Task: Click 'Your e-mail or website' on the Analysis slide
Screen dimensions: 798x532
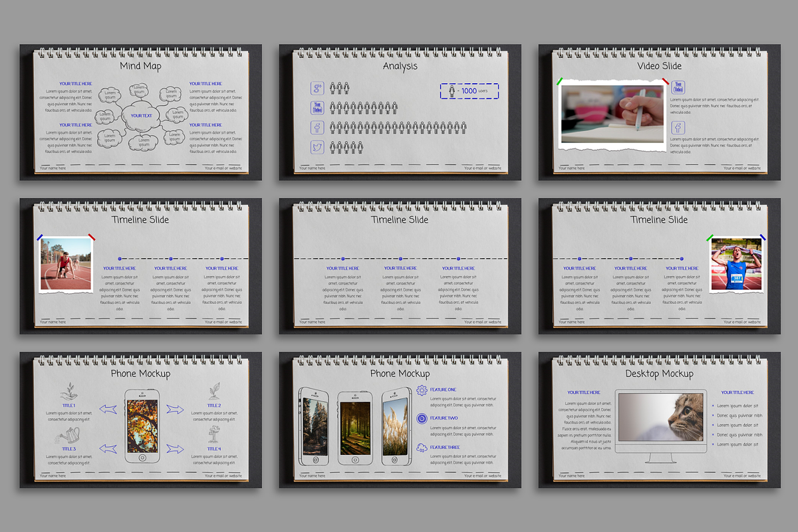Action: [483, 168]
